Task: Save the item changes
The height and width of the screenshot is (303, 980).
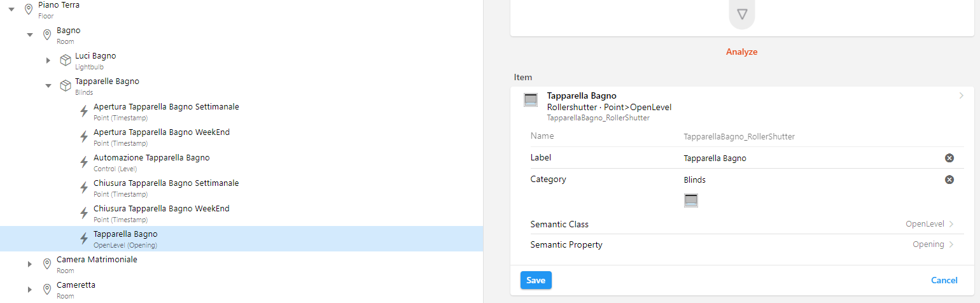Action: 536,280
